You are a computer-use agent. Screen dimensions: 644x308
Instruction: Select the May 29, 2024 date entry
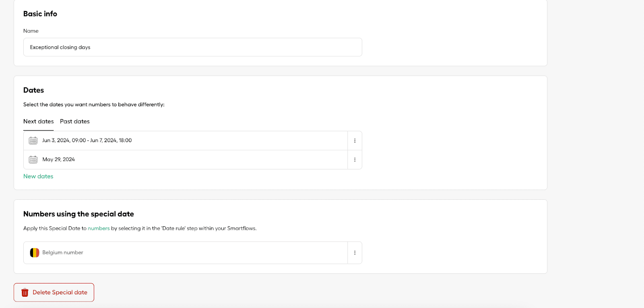coord(59,159)
